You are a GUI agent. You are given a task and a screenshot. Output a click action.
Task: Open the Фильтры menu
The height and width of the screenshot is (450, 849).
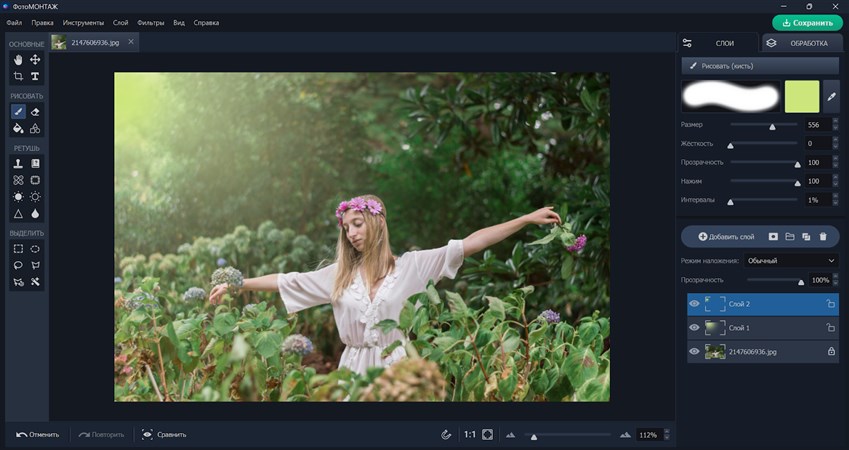tap(150, 21)
